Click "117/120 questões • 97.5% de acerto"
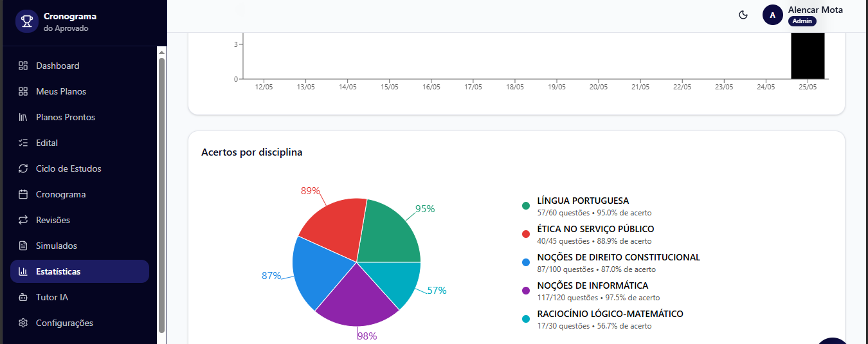Image resolution: width=868 pixels, height=344 pixels. (x=599, y=298)
